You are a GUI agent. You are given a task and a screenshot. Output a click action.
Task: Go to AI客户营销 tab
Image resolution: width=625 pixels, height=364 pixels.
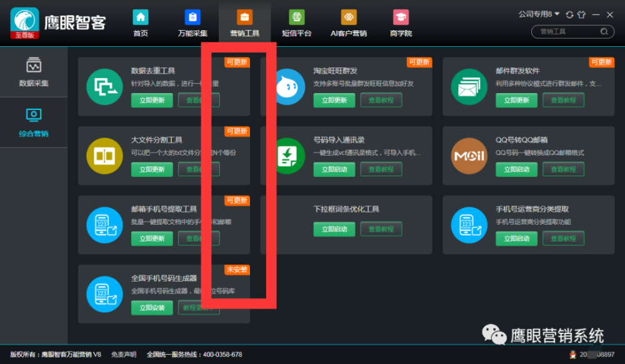[349, 23]
